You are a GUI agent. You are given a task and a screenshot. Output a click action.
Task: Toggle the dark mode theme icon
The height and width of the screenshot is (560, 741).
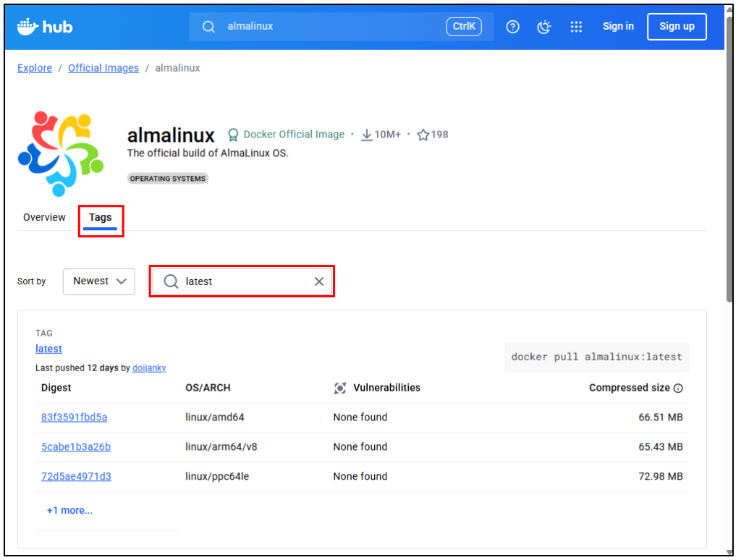544,27
